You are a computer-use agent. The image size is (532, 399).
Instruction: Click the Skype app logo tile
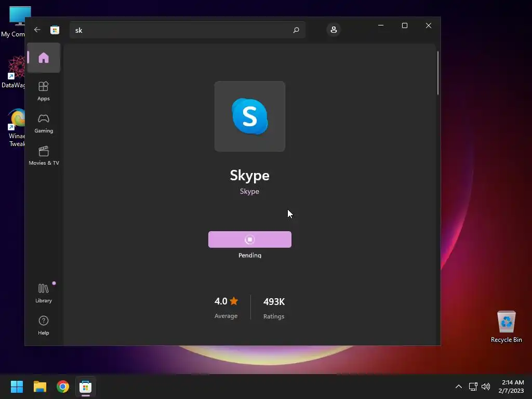pos(250,116)
